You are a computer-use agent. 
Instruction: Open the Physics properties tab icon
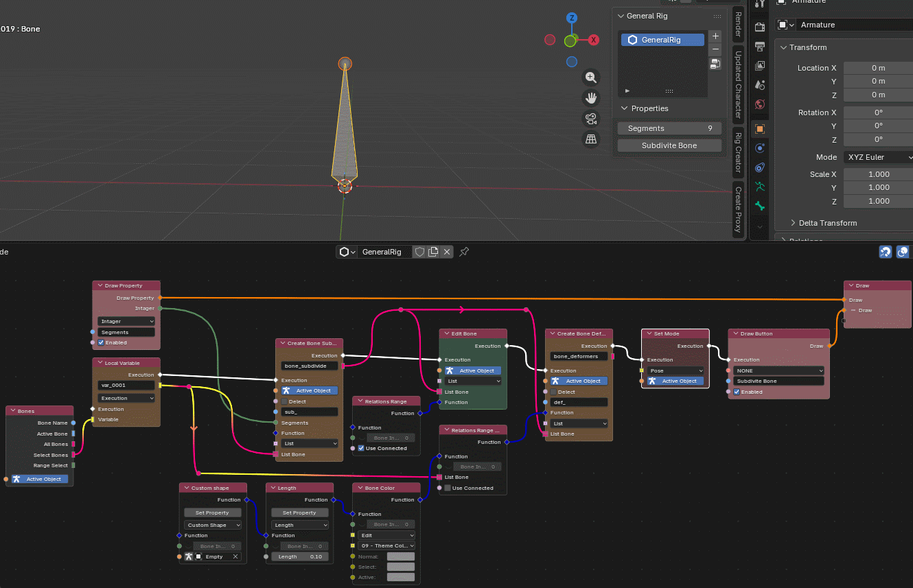[760, 148]
